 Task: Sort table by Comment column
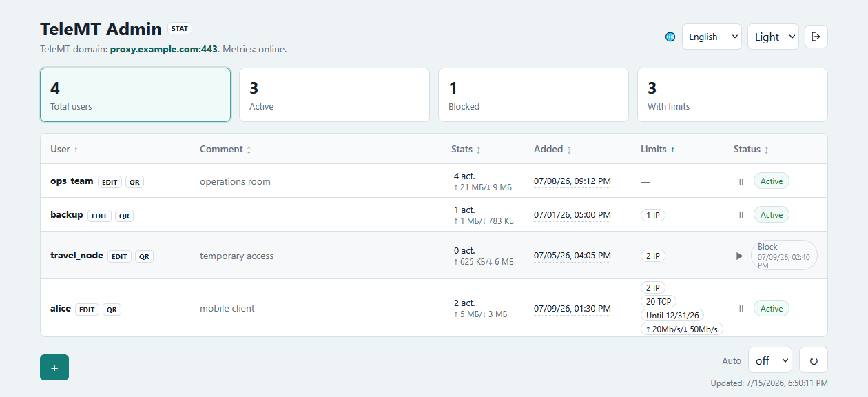[225, 149]
